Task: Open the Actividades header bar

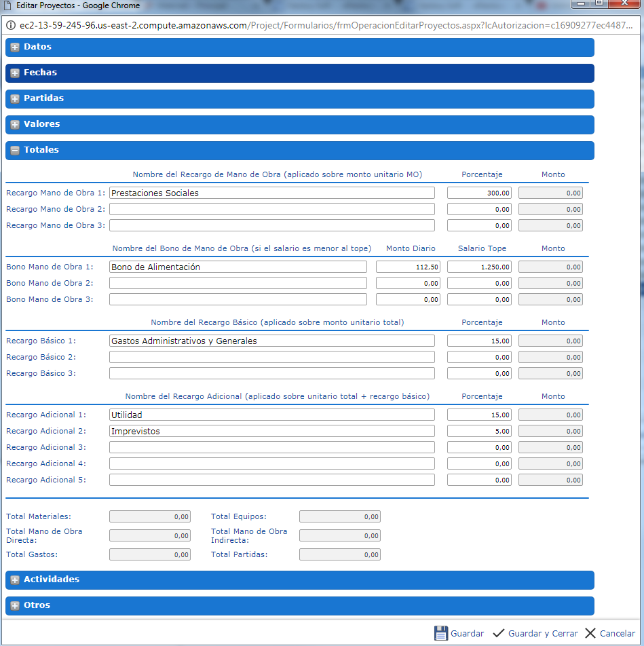Action: point(300,580)
